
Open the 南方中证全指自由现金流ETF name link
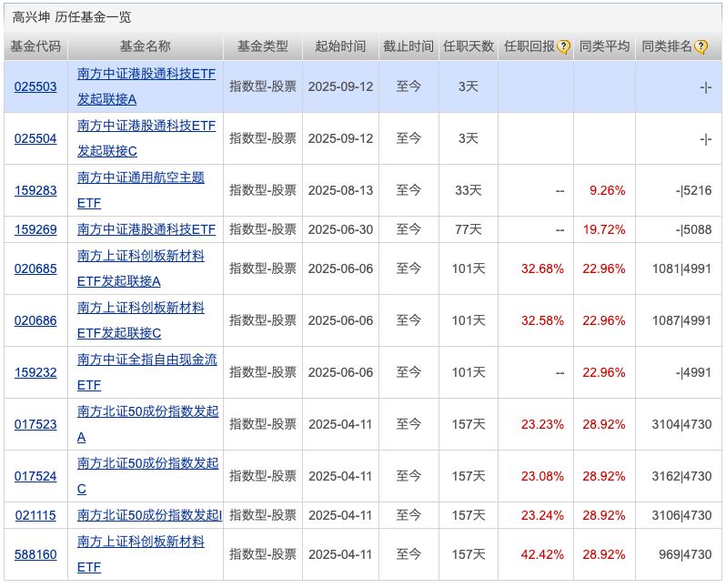pyautogui.click(x=146, y=371)
